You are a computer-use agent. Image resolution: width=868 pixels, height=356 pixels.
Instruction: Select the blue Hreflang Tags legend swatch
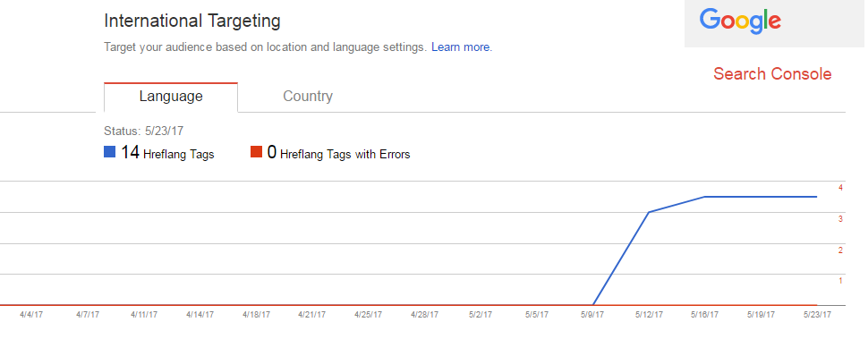pos(109,152)
